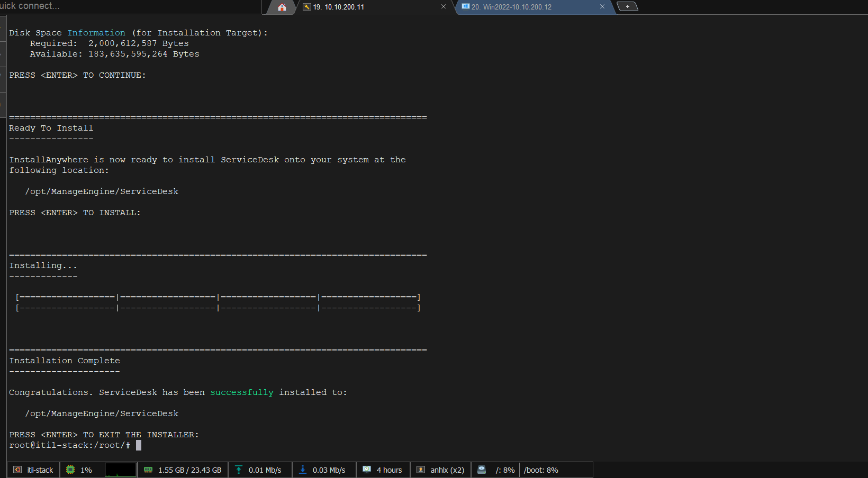Click the uptime 4 hours icon
This screenshot has height=478, width=868.
pos(367,470)
